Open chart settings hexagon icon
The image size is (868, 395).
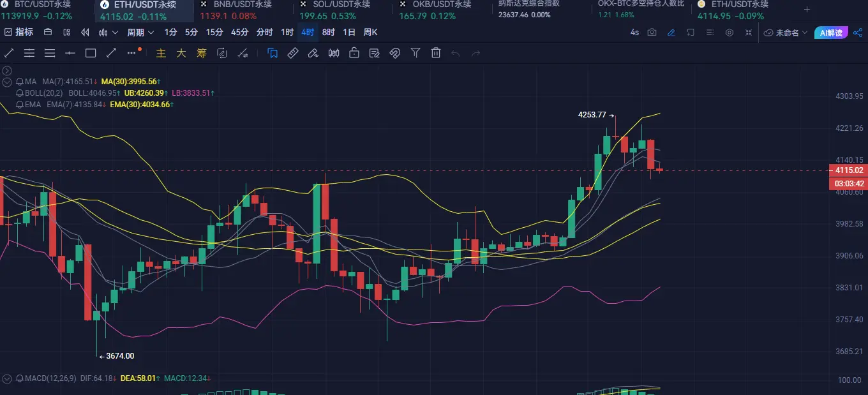(730, 32)
